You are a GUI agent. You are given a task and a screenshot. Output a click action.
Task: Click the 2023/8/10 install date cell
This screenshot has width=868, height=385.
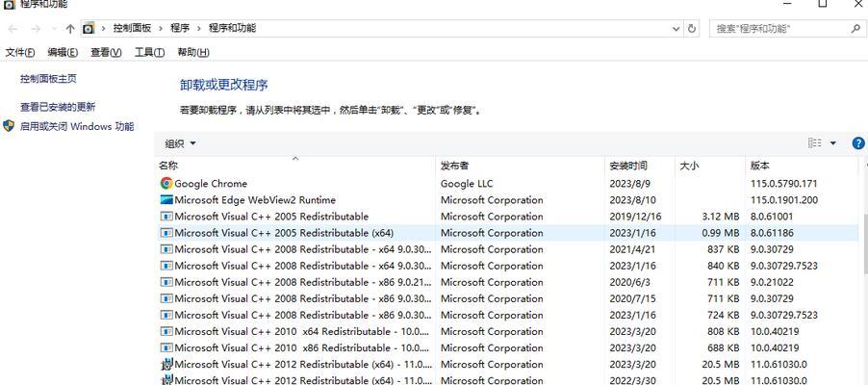coord(632,200)
